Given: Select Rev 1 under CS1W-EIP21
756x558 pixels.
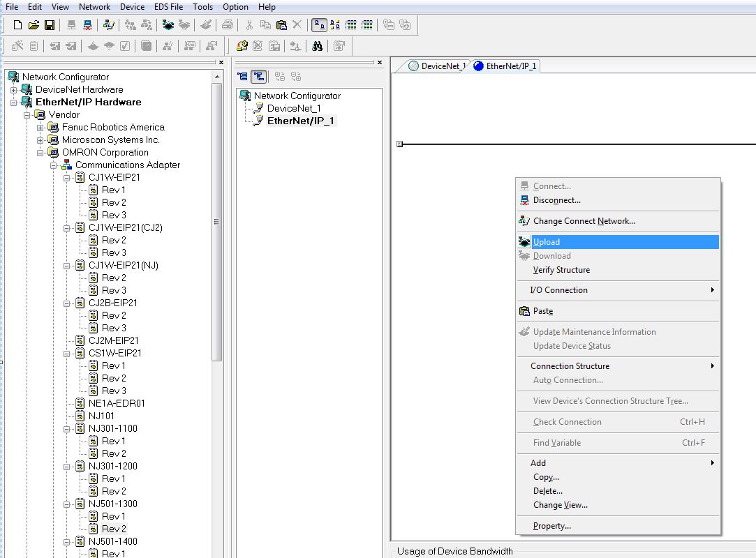Looking at the screenshot, I should click(113, 365).
